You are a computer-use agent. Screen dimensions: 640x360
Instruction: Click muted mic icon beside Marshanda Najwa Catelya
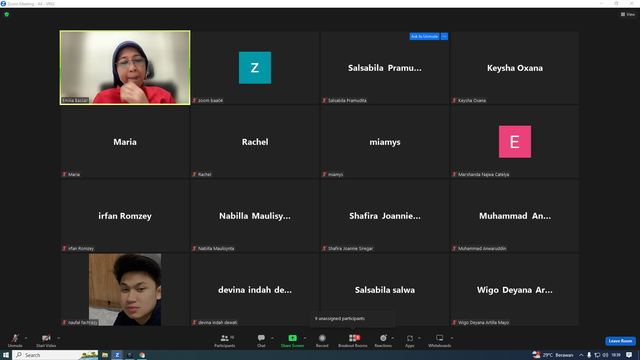click(x=454, y=174)
